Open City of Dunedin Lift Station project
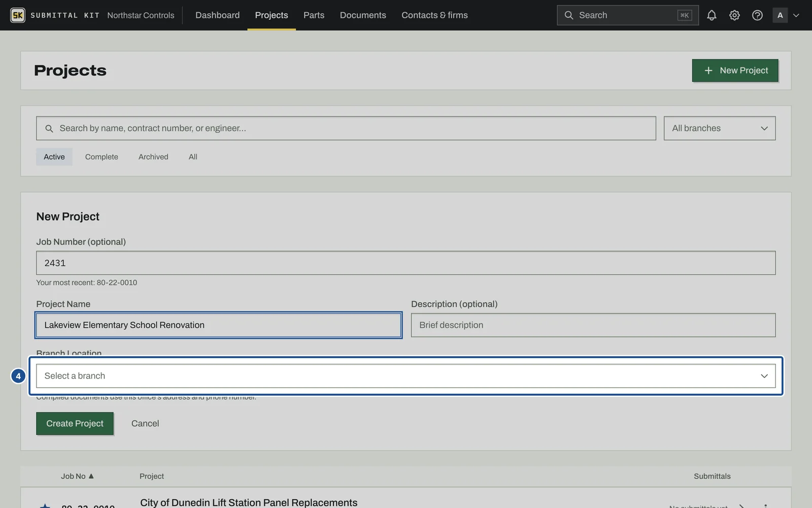The image size is (812, 508). (x=249, y=502)
